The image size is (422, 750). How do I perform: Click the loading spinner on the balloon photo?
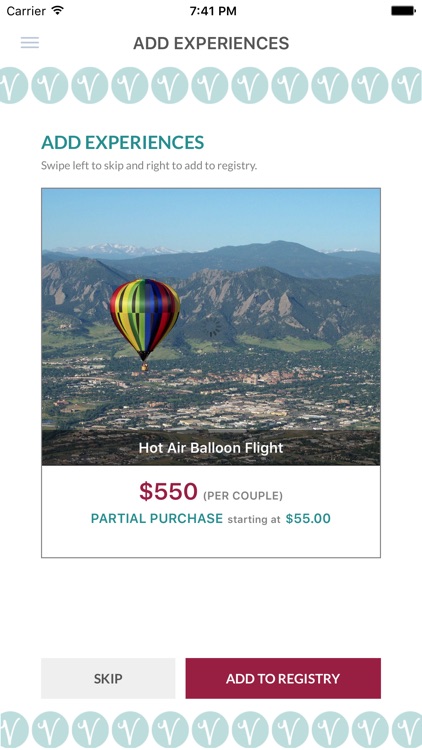tap(211, 328)
